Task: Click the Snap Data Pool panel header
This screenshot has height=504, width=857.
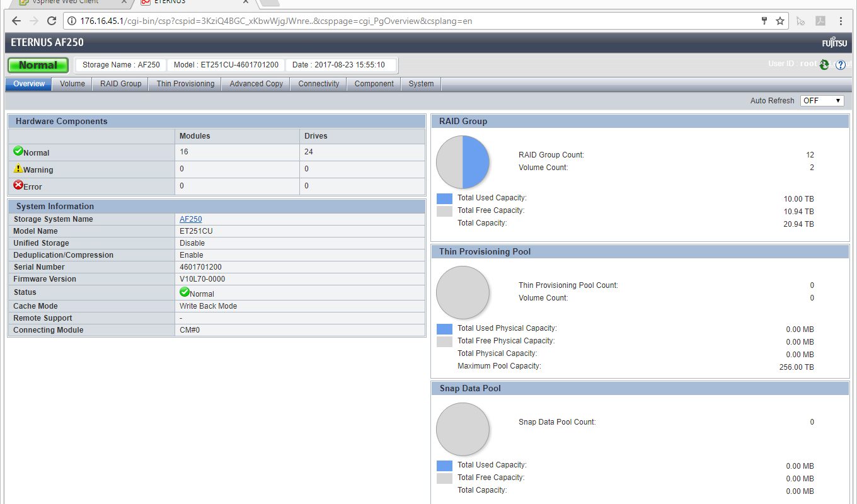Action: tap(640, 388)
